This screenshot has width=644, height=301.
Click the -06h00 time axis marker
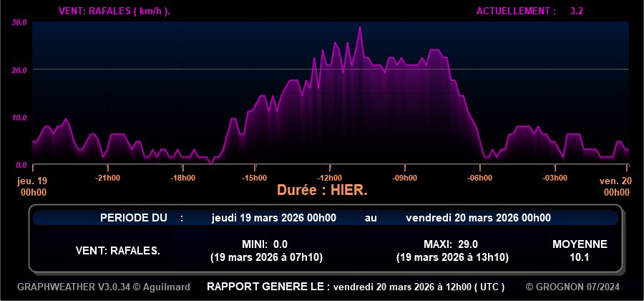[479, 178]
